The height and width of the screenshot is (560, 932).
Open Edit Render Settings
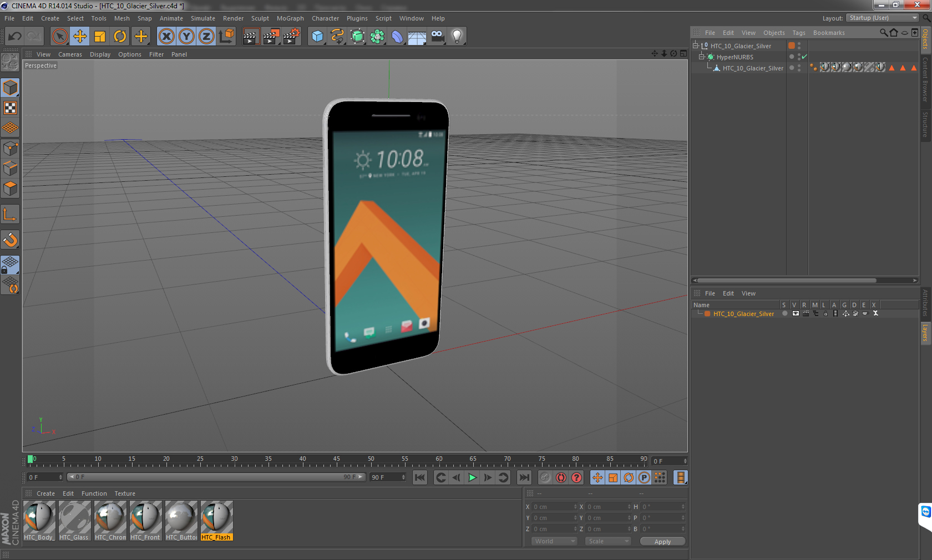click(291, 37)
